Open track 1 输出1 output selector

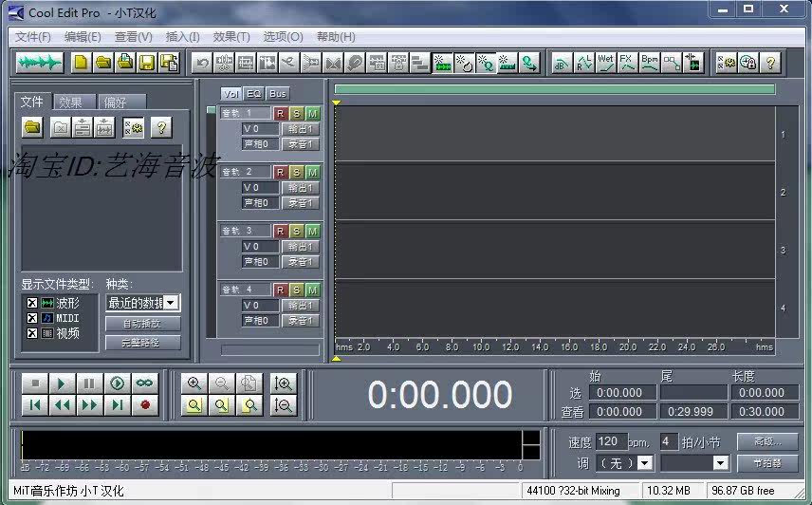point(301,129)
